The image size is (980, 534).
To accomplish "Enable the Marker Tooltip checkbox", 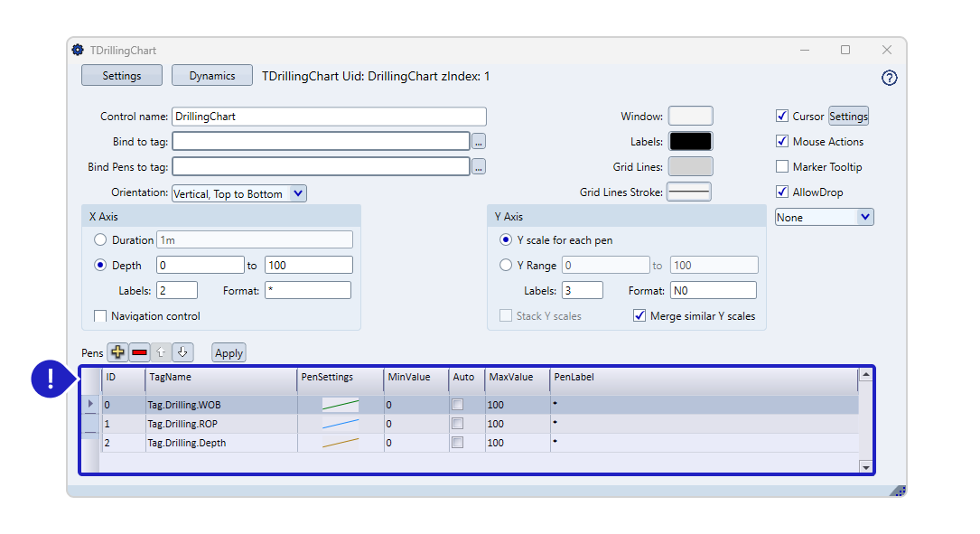I will [782, 167].
